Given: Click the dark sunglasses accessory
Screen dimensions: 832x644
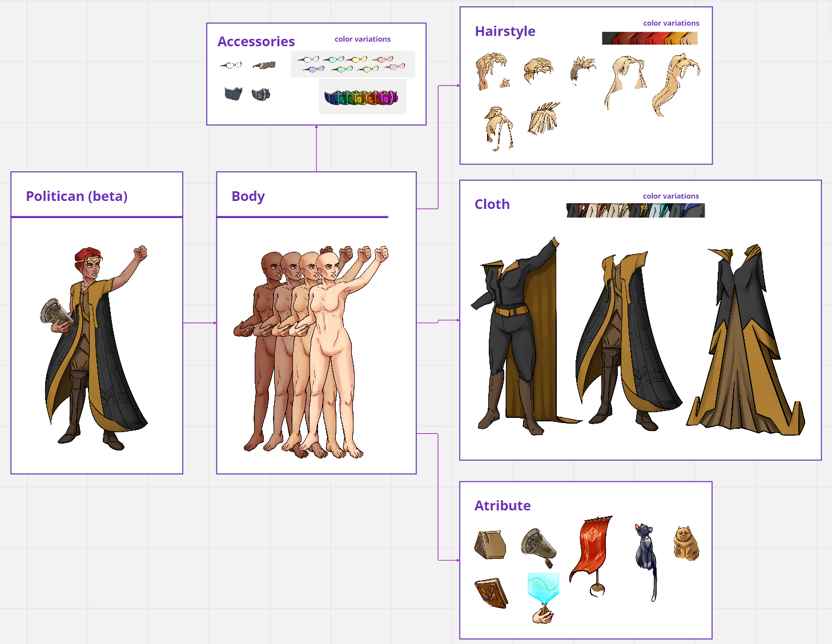Looking at the screenshot, I should pyautogui.click(x=264, y=66).
